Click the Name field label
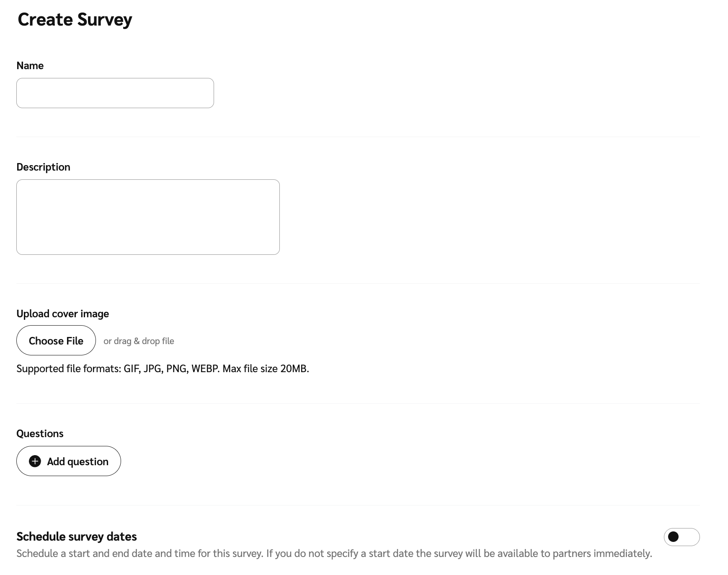Screen dimensions: 728x575 [30, 66]
